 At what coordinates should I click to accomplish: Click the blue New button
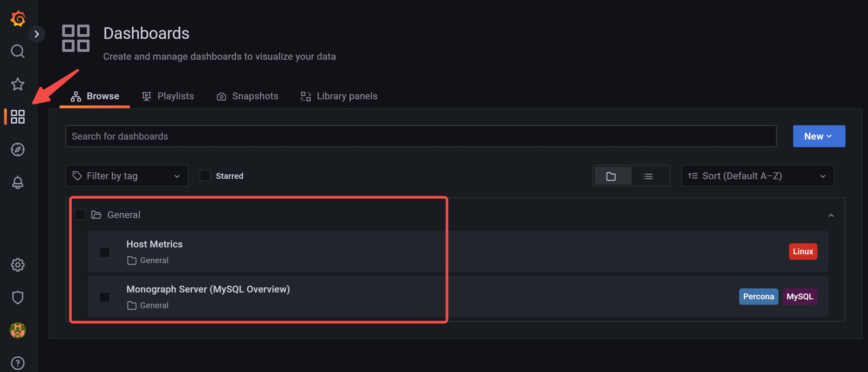click(x=819, y=136)
